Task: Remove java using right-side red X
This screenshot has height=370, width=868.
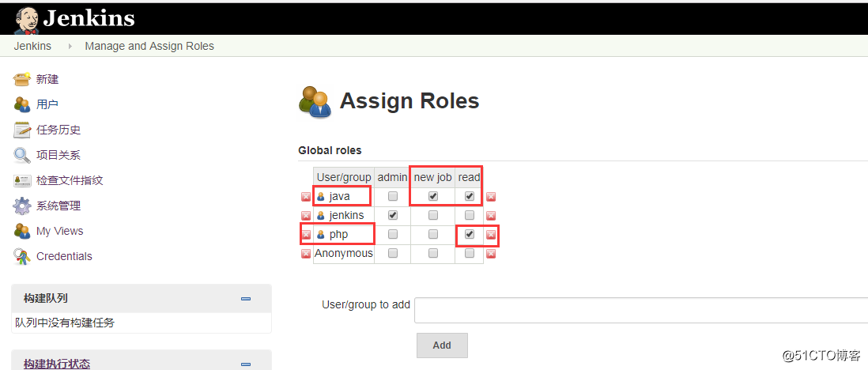Action: pos(490,197)
